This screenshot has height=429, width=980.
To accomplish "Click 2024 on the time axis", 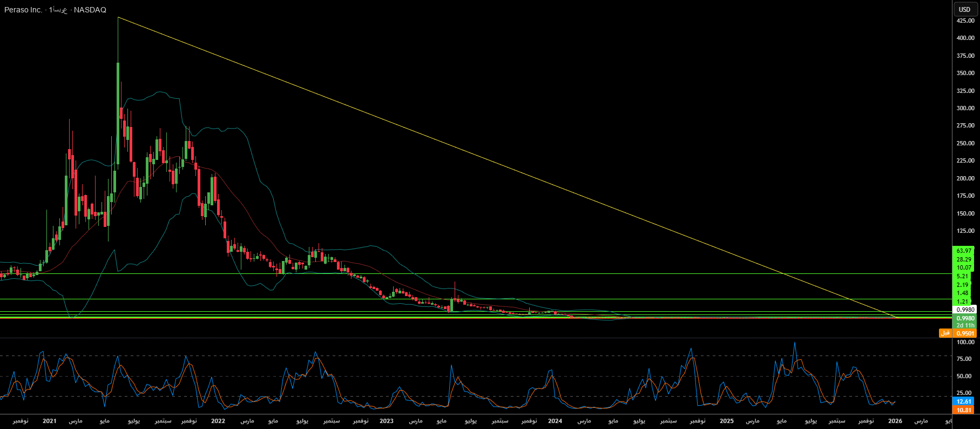I will tap(555, 421).
